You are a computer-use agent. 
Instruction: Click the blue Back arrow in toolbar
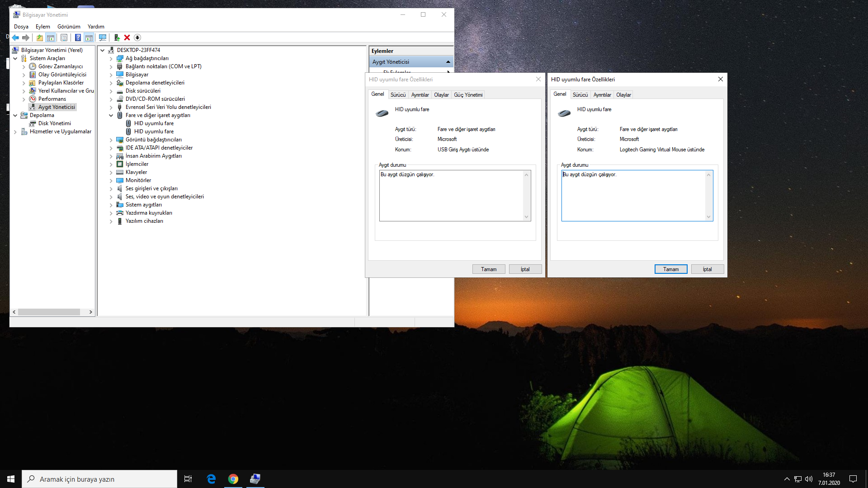pos(16,38)
